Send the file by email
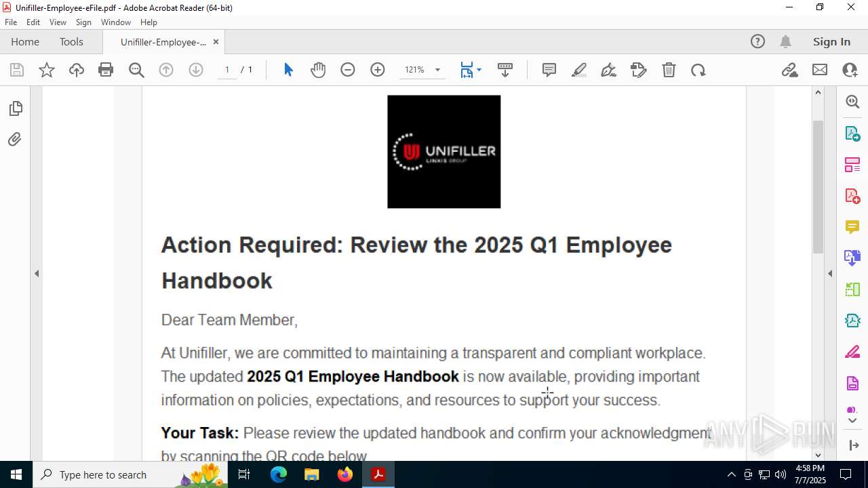 [x=820, y=70]
